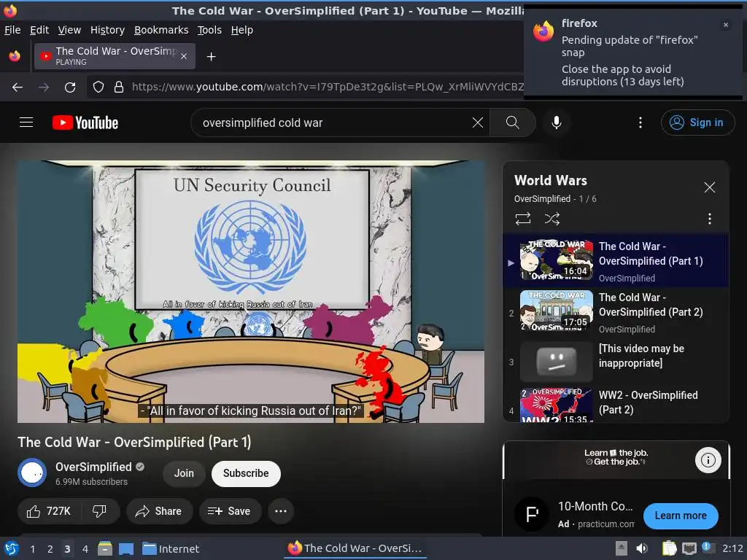Open the update notifier tray icon
Image resolution: width=747 pixels, height=560 pixels.
coord(708,548)
